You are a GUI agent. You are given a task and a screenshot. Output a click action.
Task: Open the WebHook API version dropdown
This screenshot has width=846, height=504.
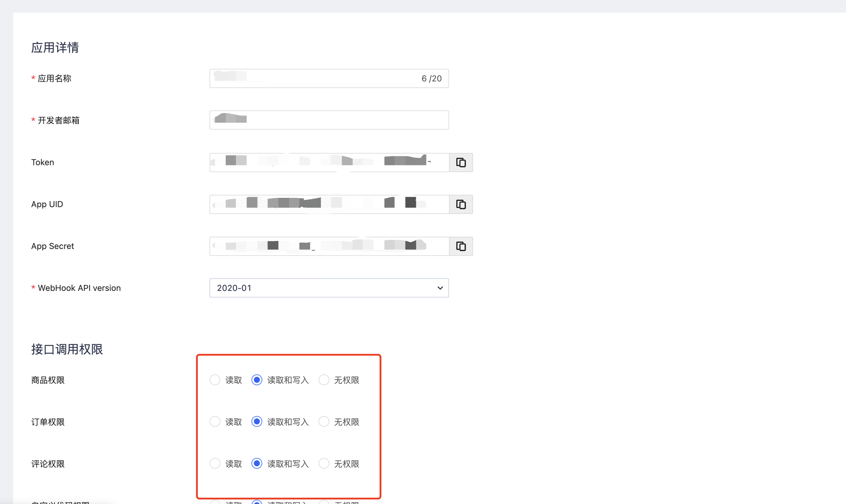point(328,288)
